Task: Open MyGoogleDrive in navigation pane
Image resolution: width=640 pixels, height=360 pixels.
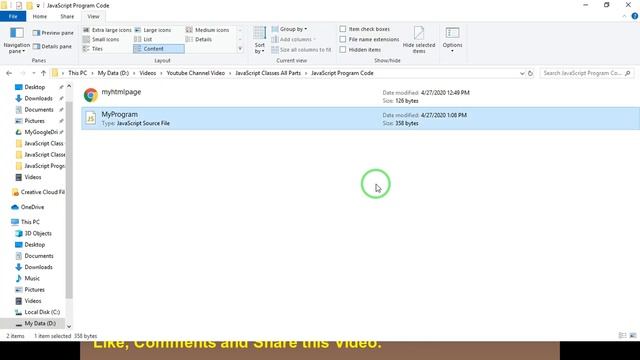Action: (x=41, y=132)
